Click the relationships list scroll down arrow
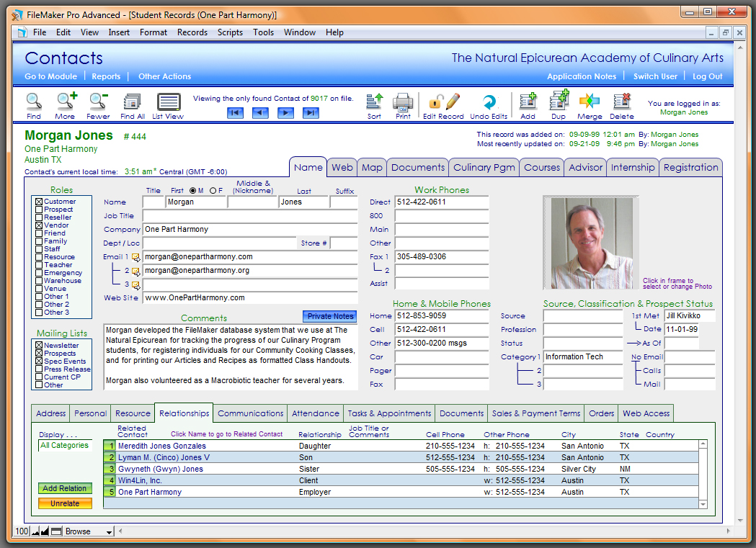Screen dimensions: 756x548 click(x=703, y=504)
